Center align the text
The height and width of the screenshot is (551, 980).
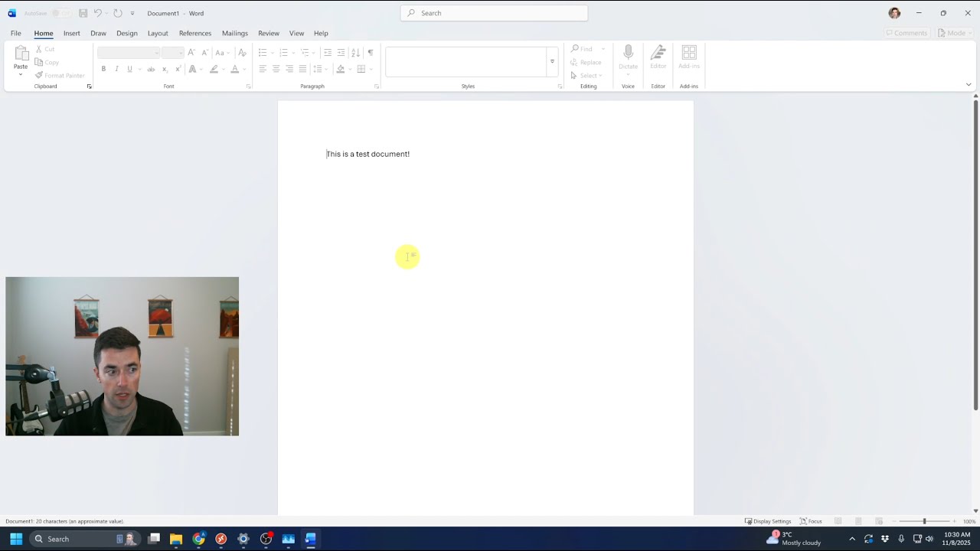click(x=276, y=69)
